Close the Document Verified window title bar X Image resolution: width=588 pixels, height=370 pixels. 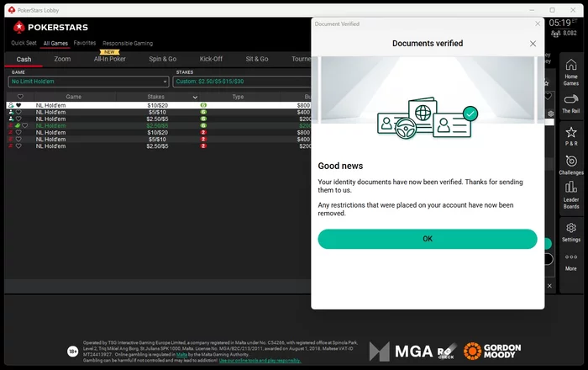pos(538,24)
